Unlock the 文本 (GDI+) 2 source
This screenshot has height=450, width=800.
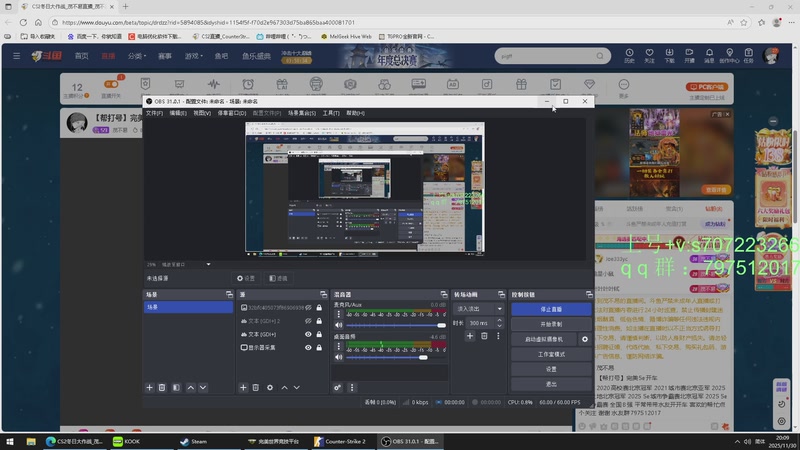pyautogui.click(x=319, y=321)
